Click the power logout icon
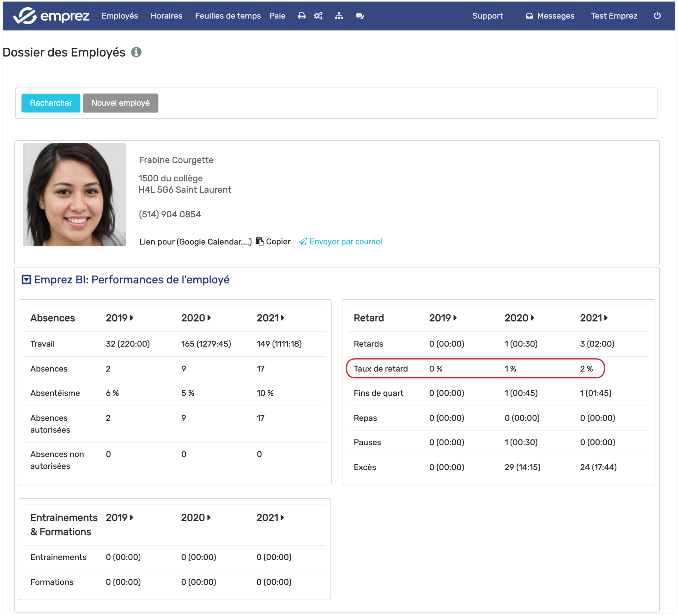Image resolution: width=678 pixels, height=616 pixels. (x=657, y=16)
